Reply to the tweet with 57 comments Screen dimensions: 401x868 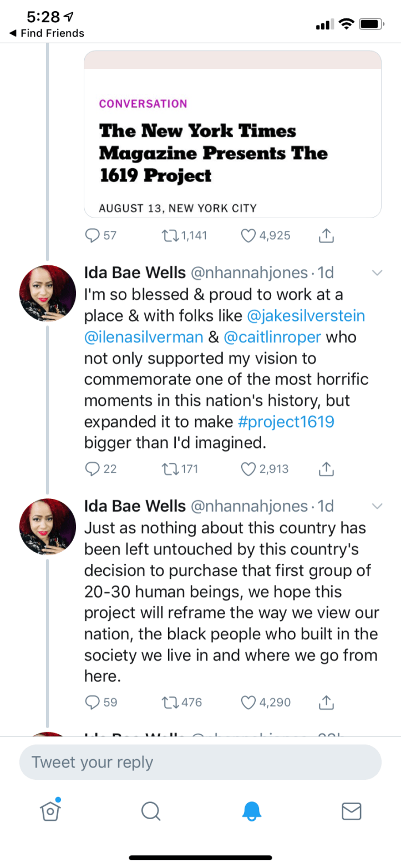(x=92, y=235)
